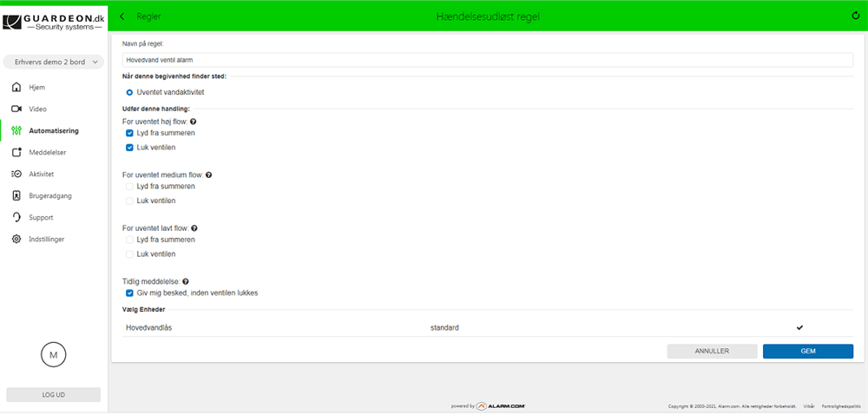Click help icon beside uventet høj flow

tap(193, 122)
